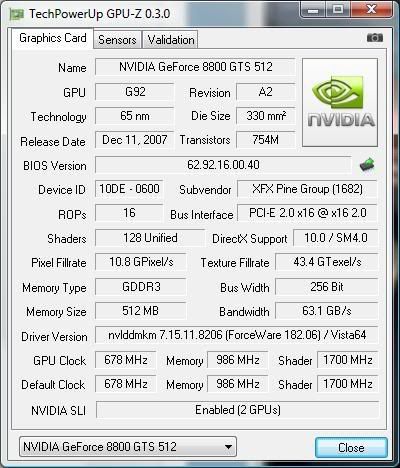The width and height of the screenshot is (400, 468).
Task: Click Default Clock row Memory 986 MHz
Action: click(x=238, y=384)
